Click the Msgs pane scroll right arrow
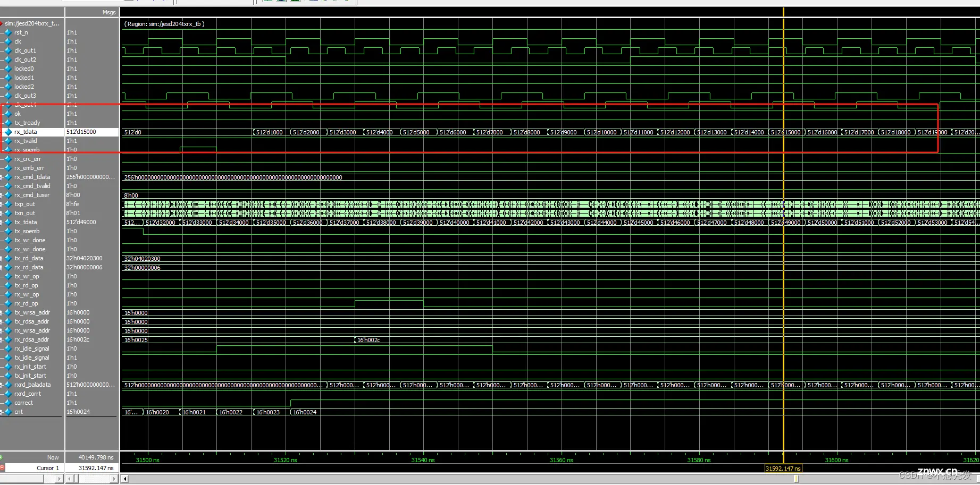 click(114, 479)
